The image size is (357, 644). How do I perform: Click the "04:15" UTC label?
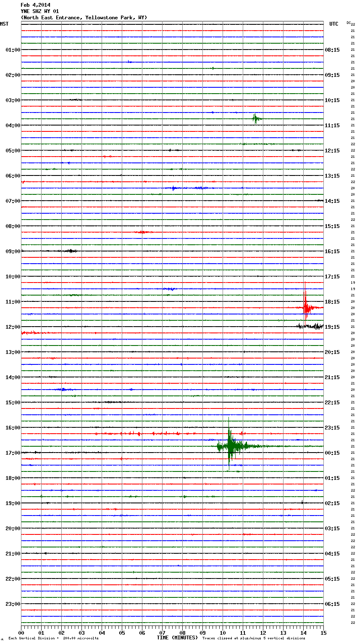click(332, 554)
